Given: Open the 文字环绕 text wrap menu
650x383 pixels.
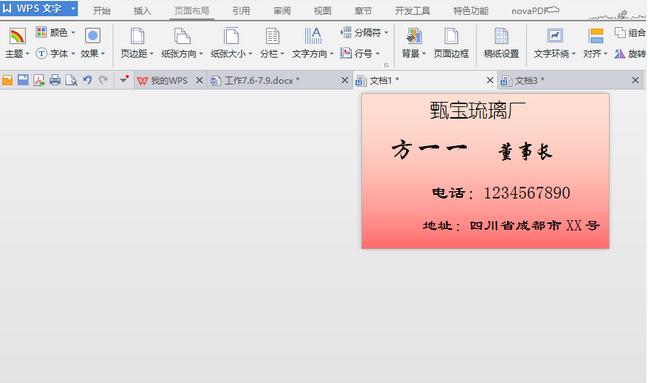Looking at the screenshot, I should (x=554, y=43).
